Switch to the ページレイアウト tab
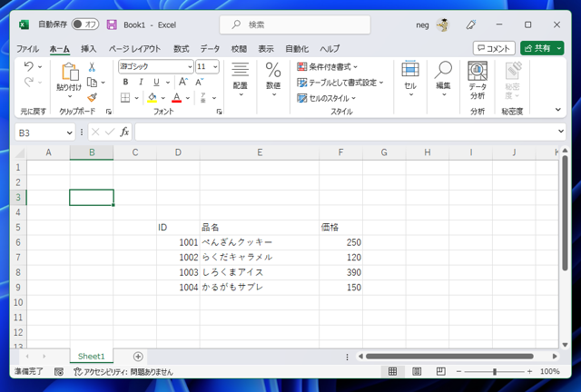The width and height of the screenshot is (581, 392). pyautogui.click(x=134, y=48)
